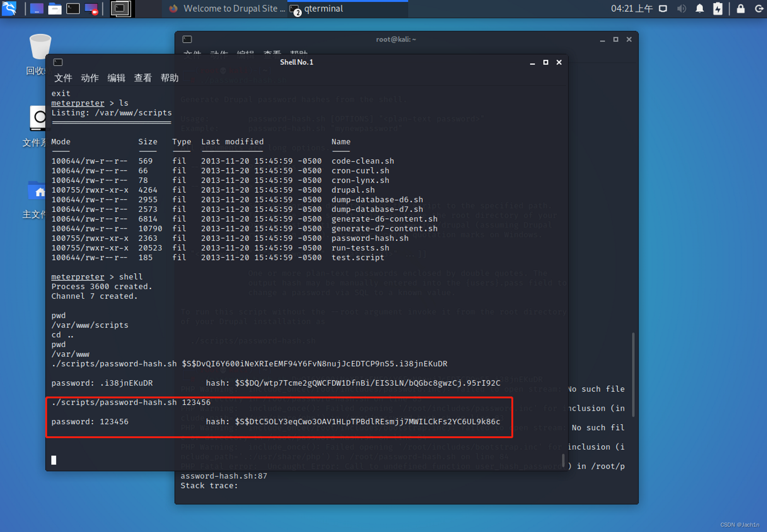The image size is (767, 532).
Task: Click the Shell No.1 vertical scrollbar
Action: (563, 460)
